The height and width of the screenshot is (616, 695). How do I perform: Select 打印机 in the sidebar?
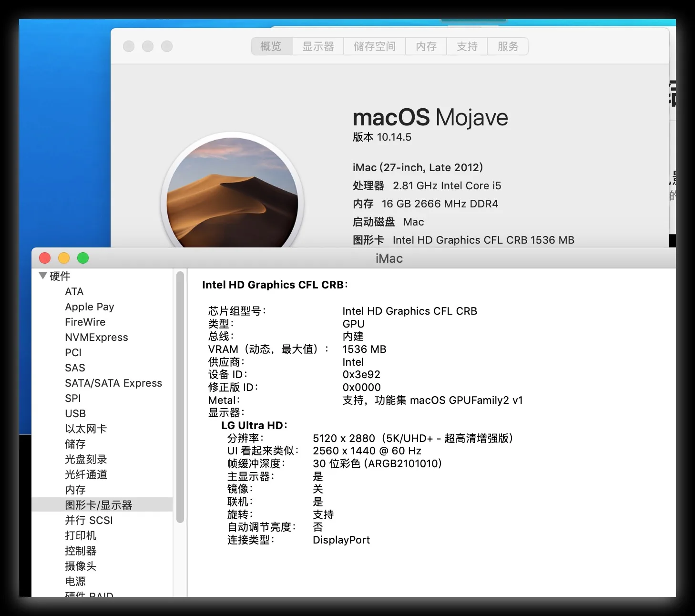coord(81,535)
